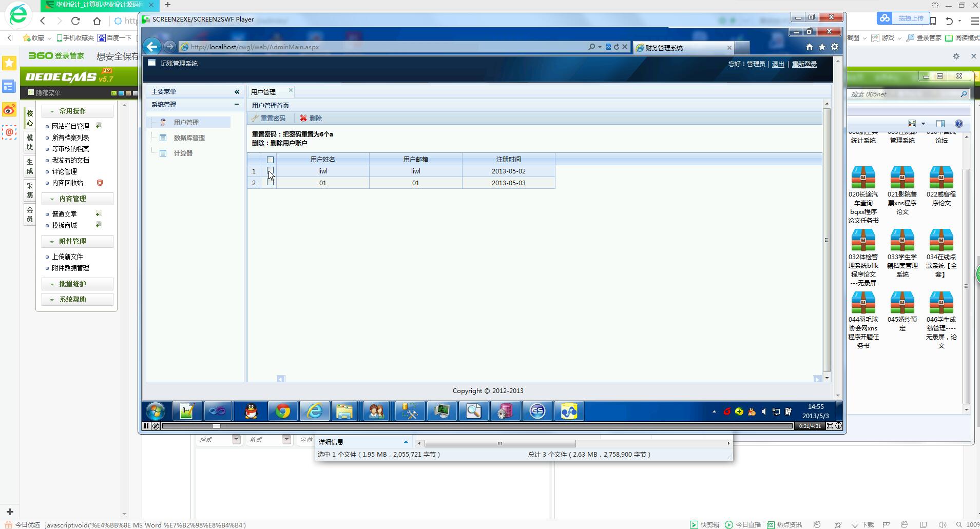Image resolution: width=980 pixels, height=529 pixels.
Task: Open 内容回收站 in DedeCMS menu
Action: (67, 183)
